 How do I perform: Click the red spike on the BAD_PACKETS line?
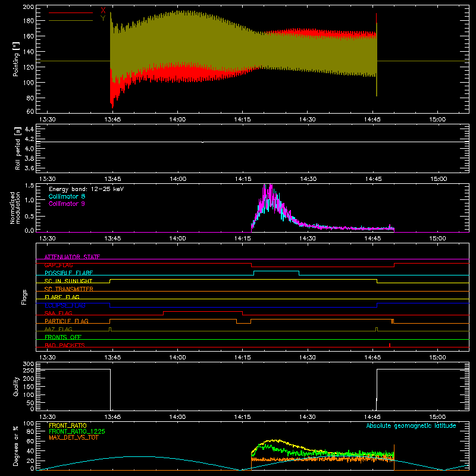(390, 345)
